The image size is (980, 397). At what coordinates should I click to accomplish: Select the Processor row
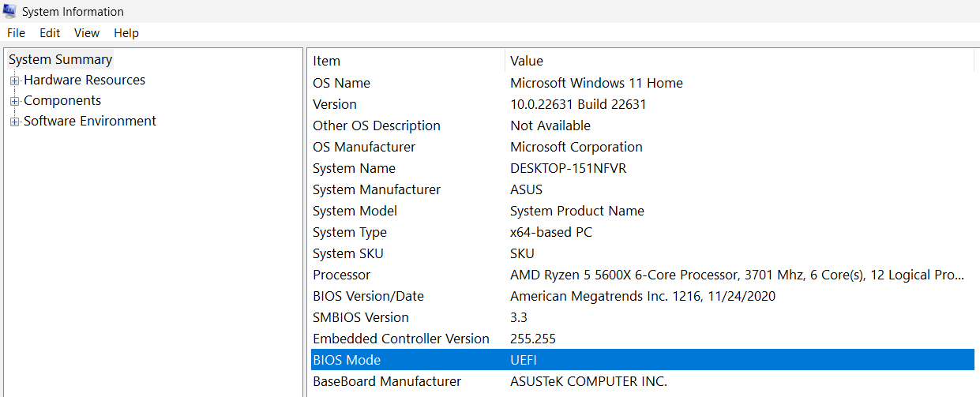[341, 275]
